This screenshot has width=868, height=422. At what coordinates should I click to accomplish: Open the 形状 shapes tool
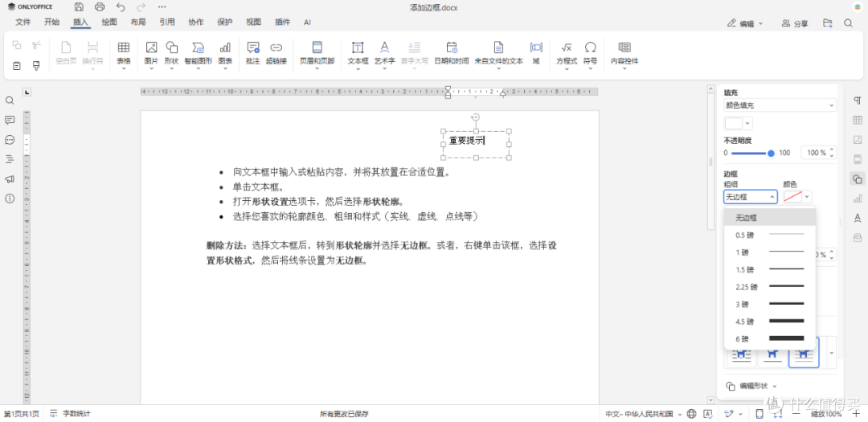point(172,55)
